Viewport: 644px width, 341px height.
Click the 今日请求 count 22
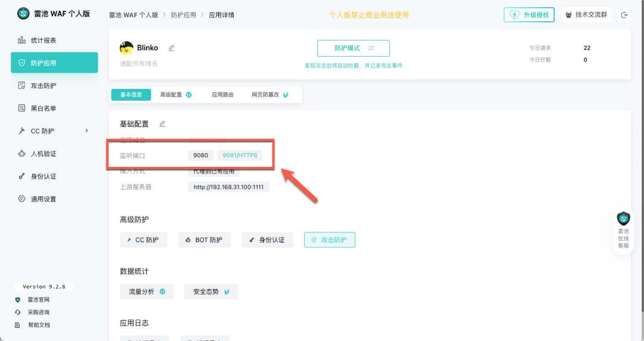click(x=587, y=48)
